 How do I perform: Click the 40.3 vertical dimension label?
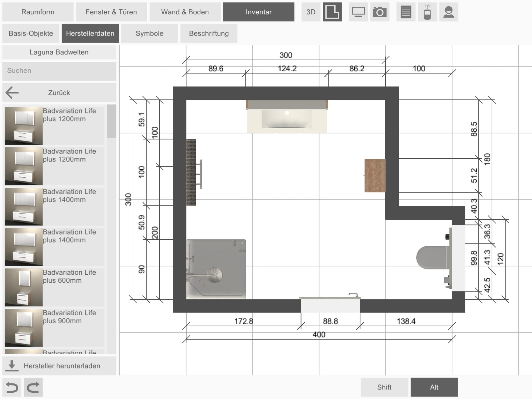474,206
